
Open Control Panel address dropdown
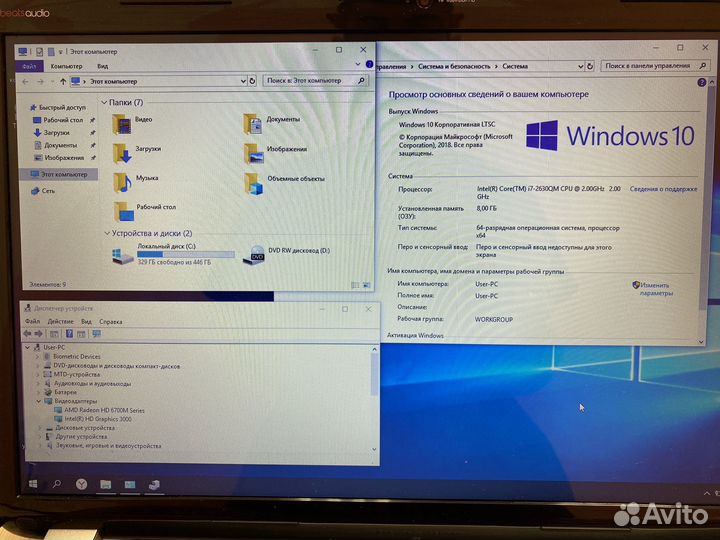580,67
